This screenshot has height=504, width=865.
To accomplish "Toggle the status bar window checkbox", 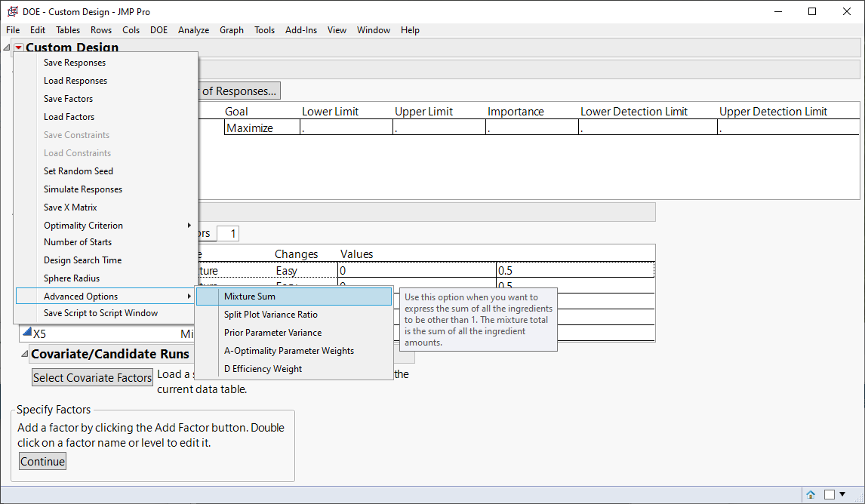I will tap(830, 495).
